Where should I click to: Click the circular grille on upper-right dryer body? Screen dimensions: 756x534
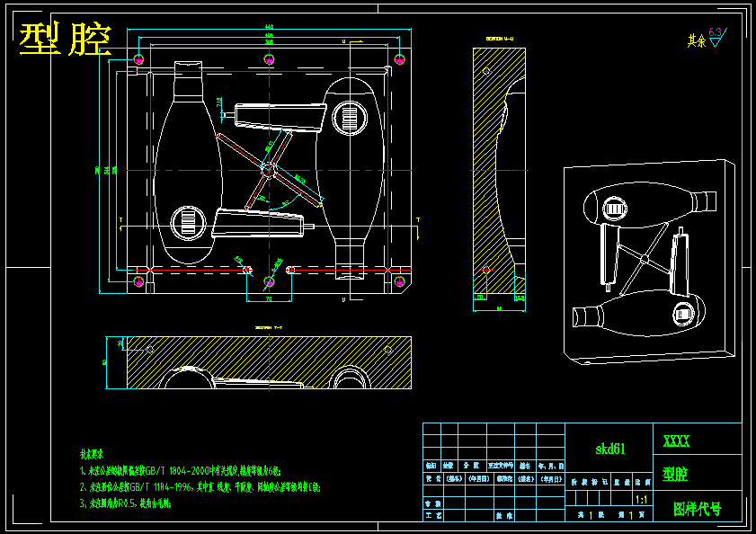pos(350,118)
